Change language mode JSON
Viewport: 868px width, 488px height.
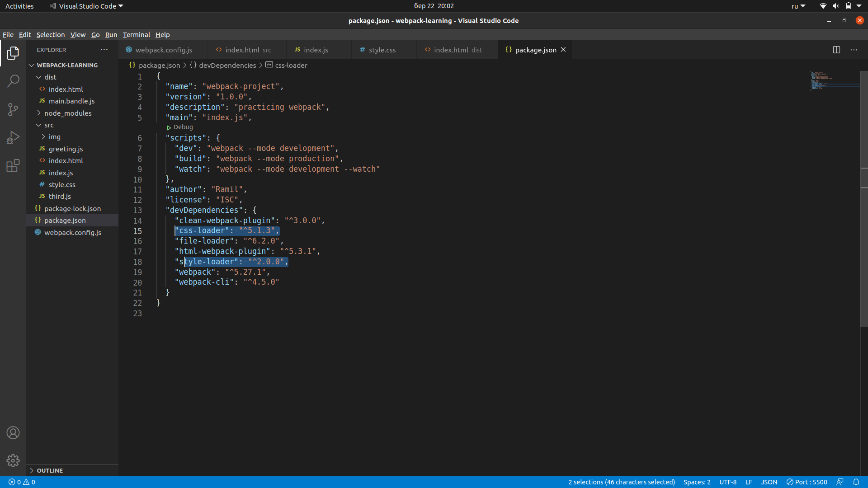pyautogui.click(x=769, y=482)
